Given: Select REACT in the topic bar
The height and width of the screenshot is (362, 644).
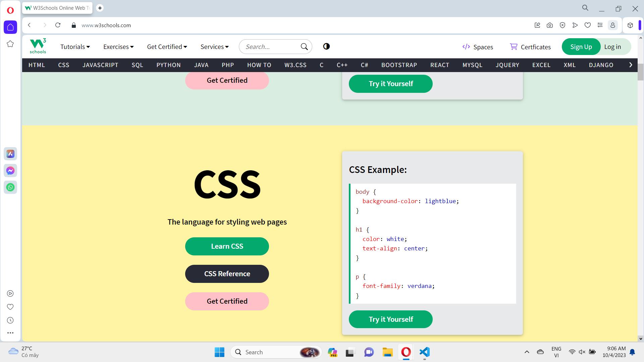Looking at the screenshot, I should coord(440,65).
